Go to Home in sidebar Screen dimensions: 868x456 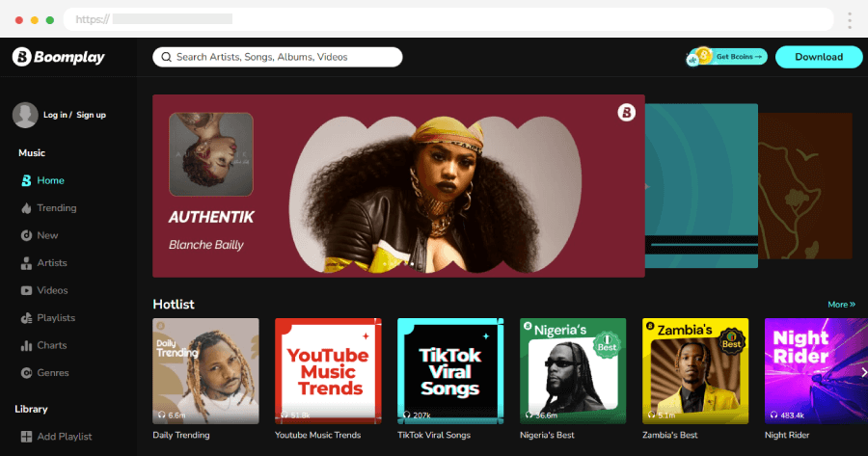click(50, 180)
